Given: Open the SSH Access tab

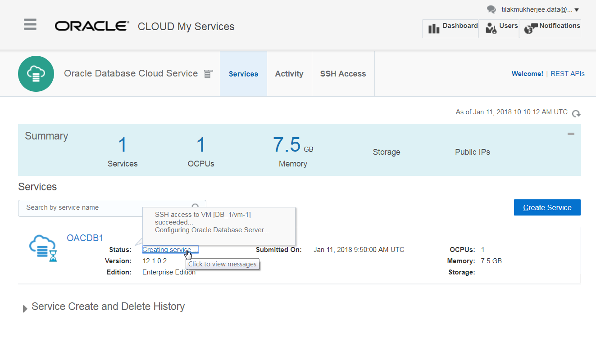Looking at the screenshot, I should (343, 73).
